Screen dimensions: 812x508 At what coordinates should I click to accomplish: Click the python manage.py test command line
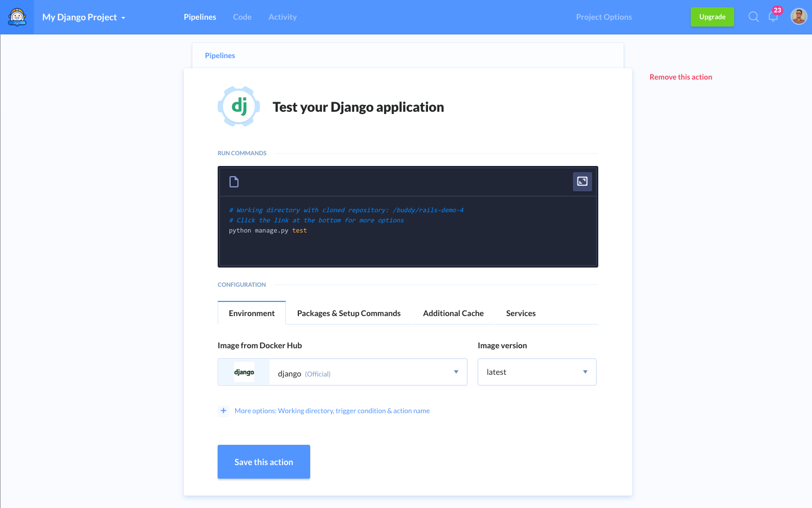point(268,230)
